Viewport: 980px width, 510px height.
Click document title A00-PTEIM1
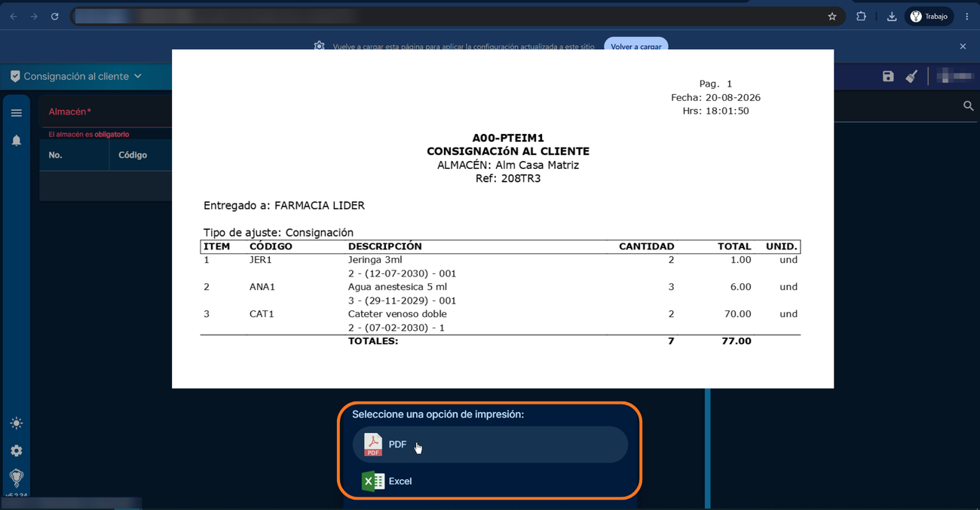pos(508,138)
